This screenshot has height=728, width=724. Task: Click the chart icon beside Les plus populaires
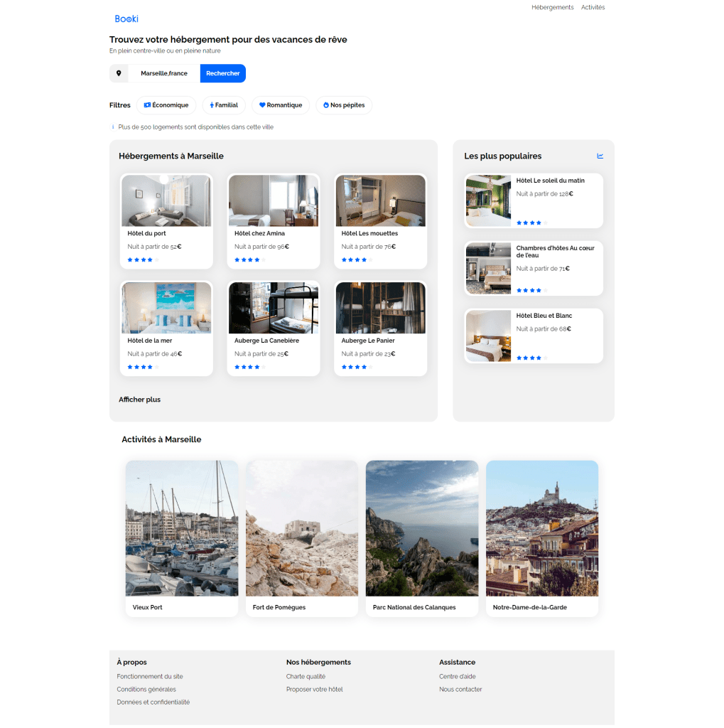[x=600, y=156]
